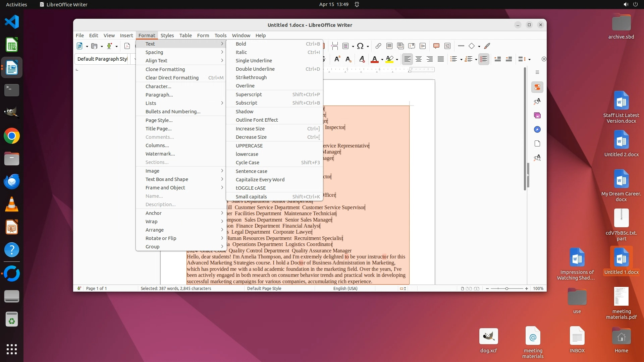The image size is (644, 362).
Task: Toggle Center alignment button
Action: [419, 59]
